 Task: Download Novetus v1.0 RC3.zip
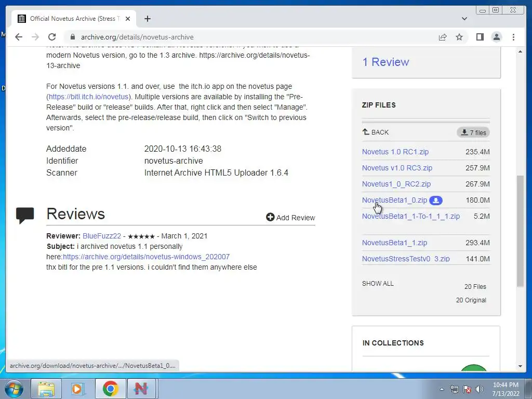tap(397, 168)
